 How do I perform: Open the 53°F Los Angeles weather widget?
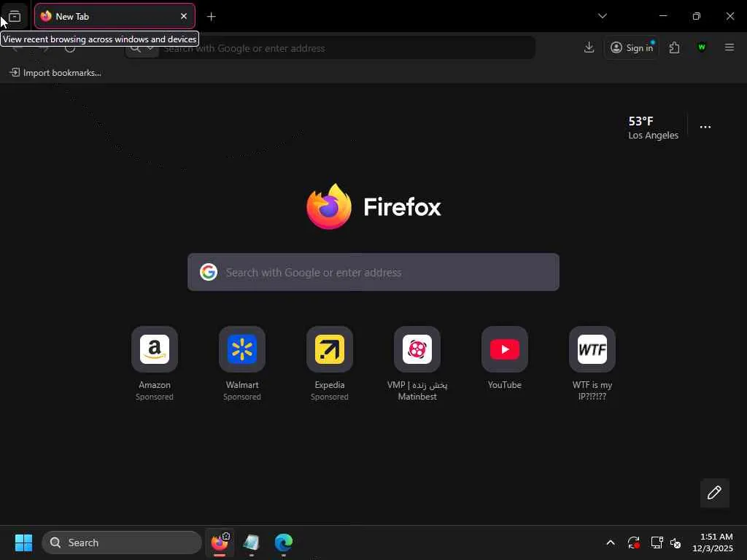pyautogui.click(x=653, y=128)
